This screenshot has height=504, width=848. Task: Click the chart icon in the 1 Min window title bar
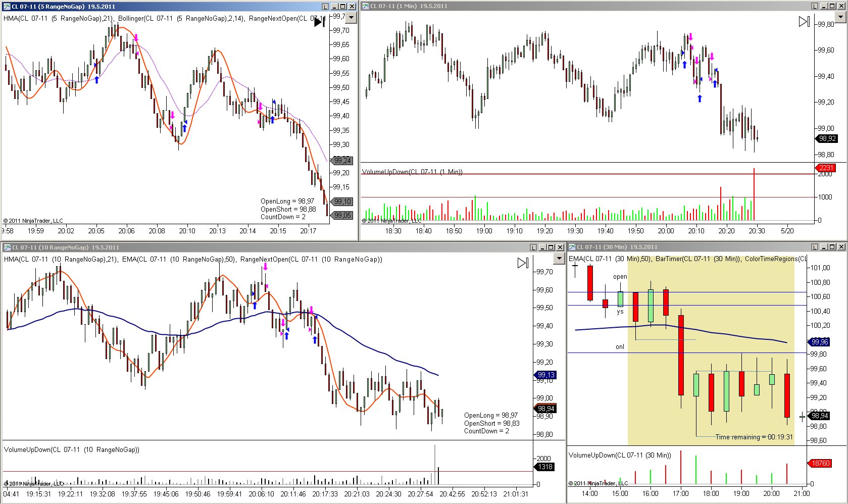tap(366, 6)
